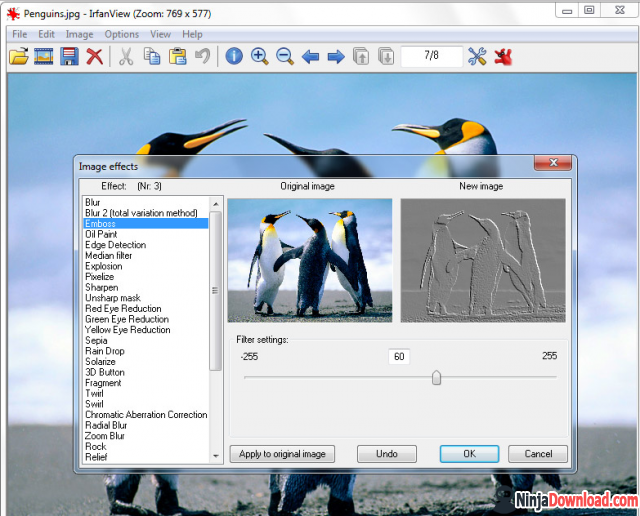Confirm the effect with OK button
The image size is (640, 516).
pos(469,454)
